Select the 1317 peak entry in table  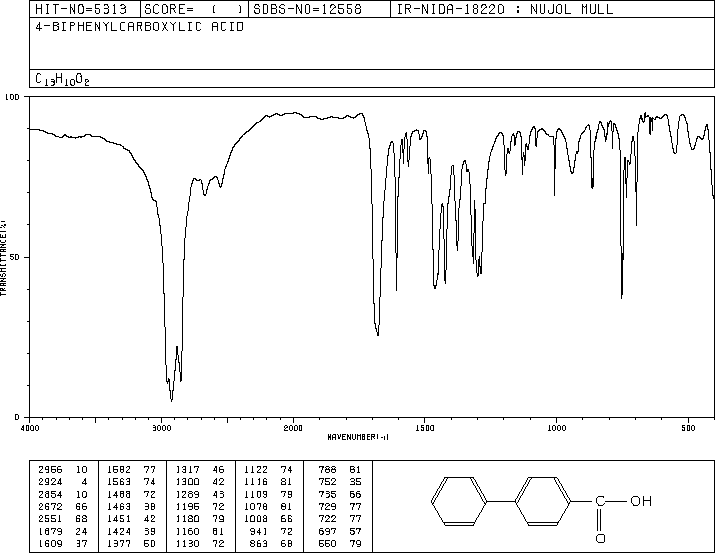click(200, 470)
